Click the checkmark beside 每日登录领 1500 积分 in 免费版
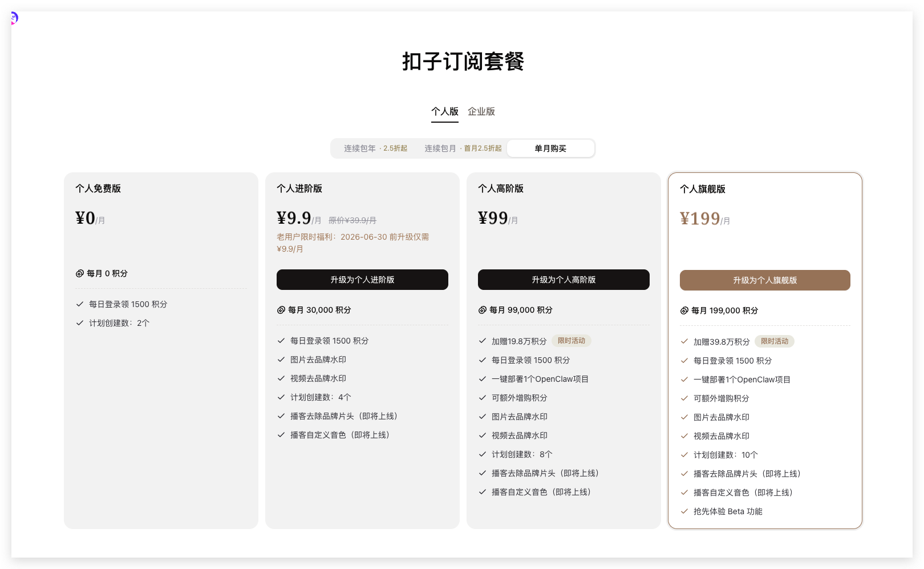The image size is (924, 569). pyautogui.click(x=80, y=304)
